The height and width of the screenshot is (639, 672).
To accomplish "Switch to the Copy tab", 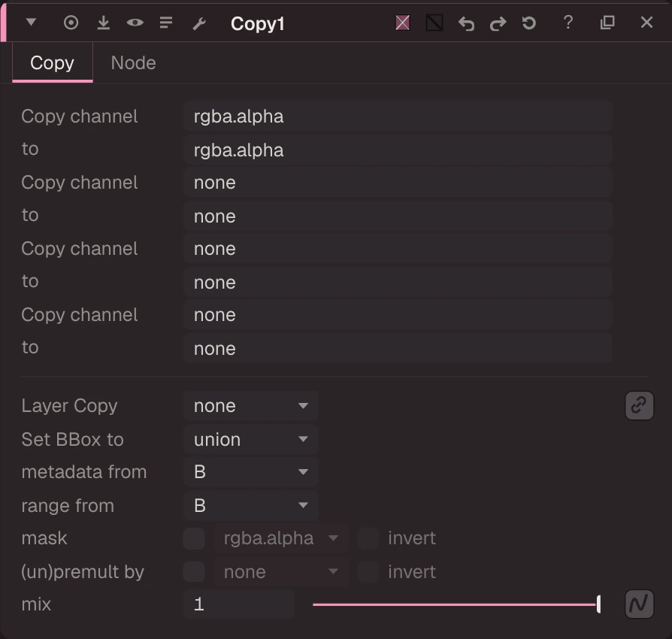I will tap(53, 63).
